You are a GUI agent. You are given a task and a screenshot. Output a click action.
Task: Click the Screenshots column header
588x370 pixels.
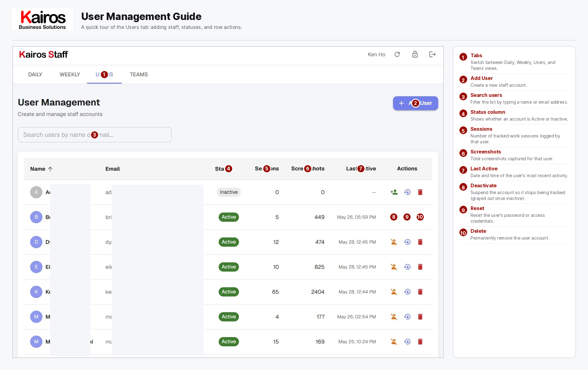point(308,169)
